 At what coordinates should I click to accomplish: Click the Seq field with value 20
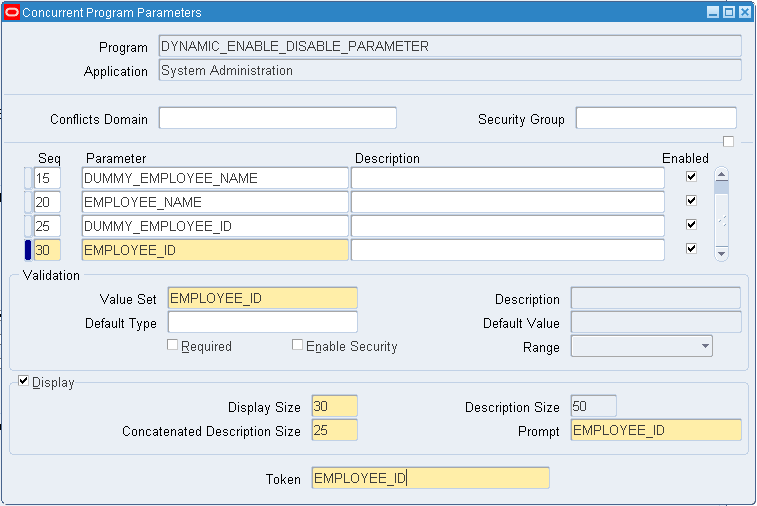[x=47, y=202]
